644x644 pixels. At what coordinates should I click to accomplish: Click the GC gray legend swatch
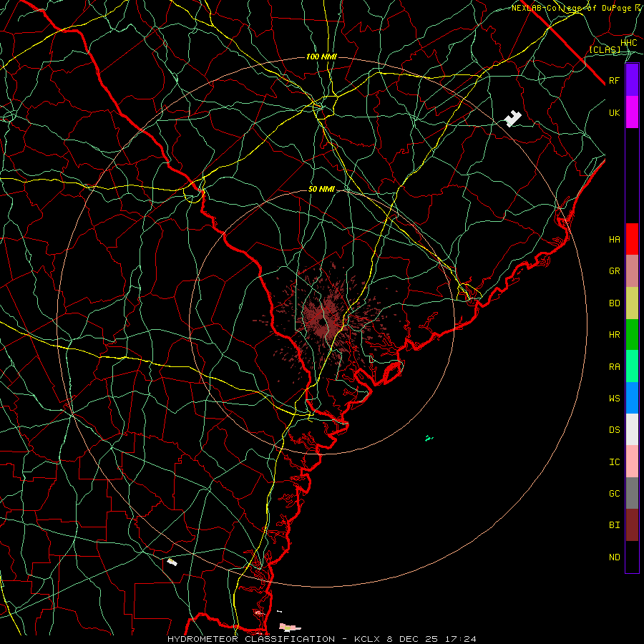(x=632, y=493)
